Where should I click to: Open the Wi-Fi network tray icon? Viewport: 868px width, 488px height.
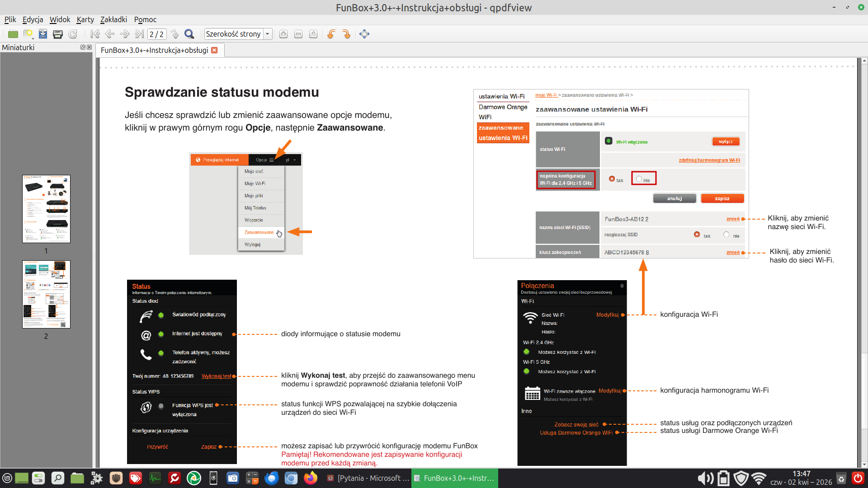(759, 478)
